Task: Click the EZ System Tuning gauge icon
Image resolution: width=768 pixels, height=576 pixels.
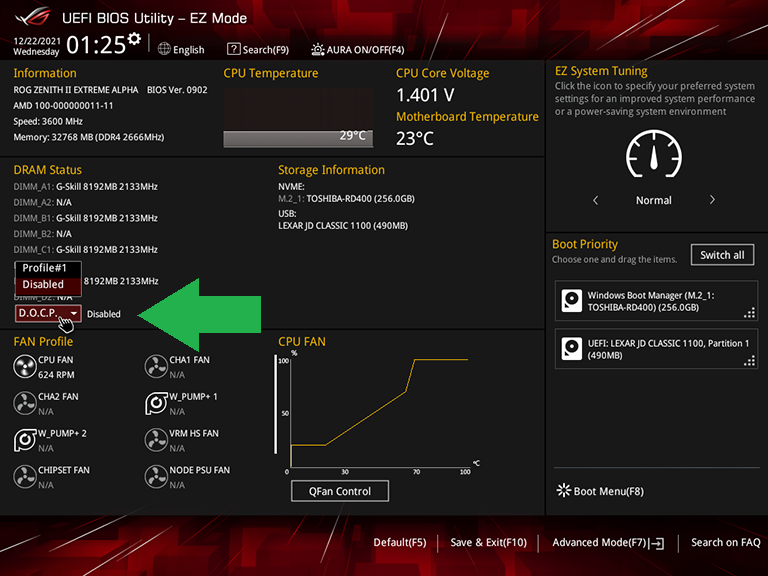Action: [x=653, y=154]
